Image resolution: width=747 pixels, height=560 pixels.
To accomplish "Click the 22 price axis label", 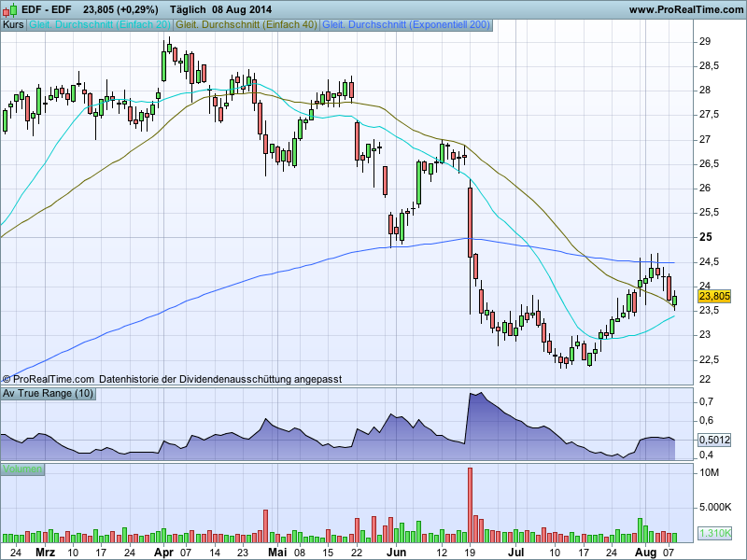I will (x=705, y=379).
